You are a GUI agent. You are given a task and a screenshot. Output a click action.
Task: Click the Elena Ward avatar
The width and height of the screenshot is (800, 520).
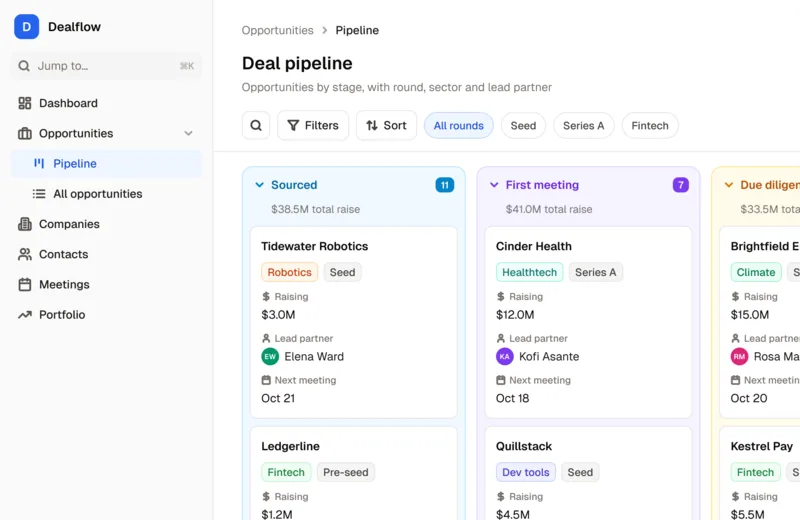[x=270, y=356]
